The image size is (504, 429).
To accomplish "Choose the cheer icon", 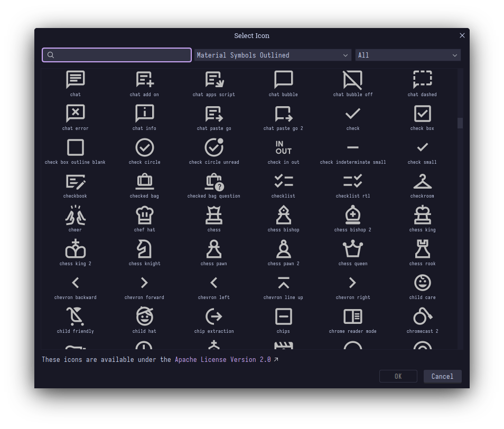I will point(75,215).
